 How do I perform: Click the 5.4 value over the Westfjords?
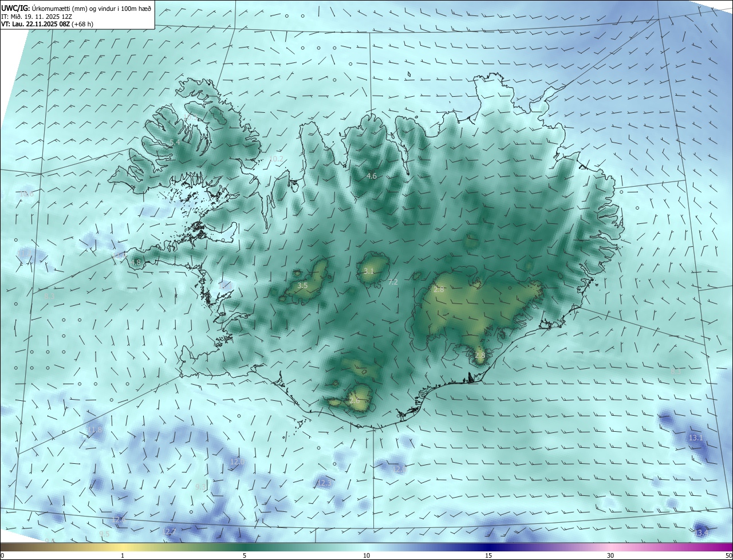(x=175, y=142)
